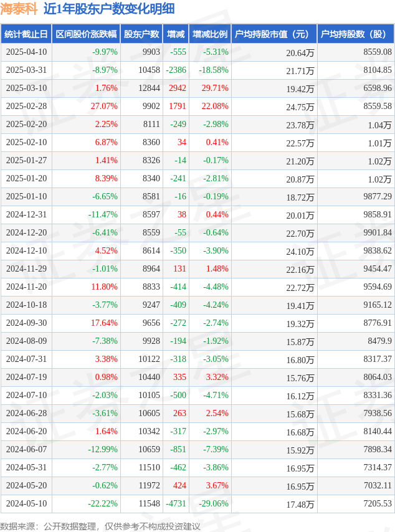This screenshot has height=532, width=395.
Task: Click the 1.04万 average shares cell
Action: point(379,125)
